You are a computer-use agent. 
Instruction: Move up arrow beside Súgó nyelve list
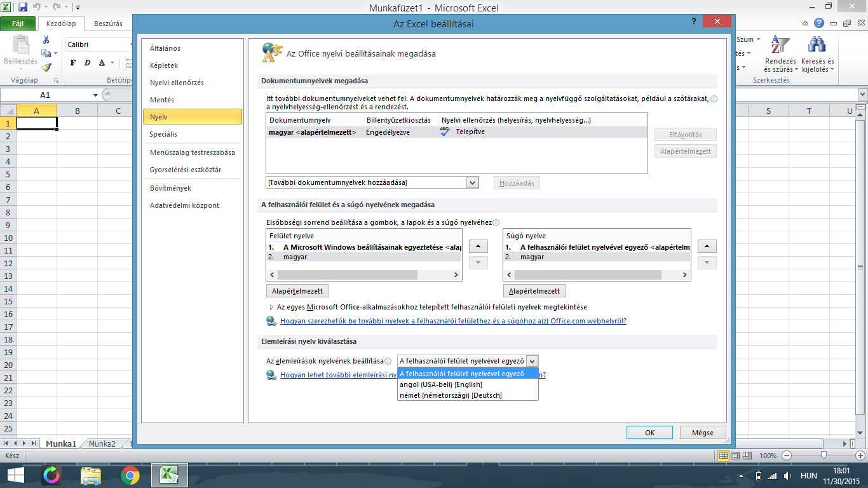click(x=707, y=246)
